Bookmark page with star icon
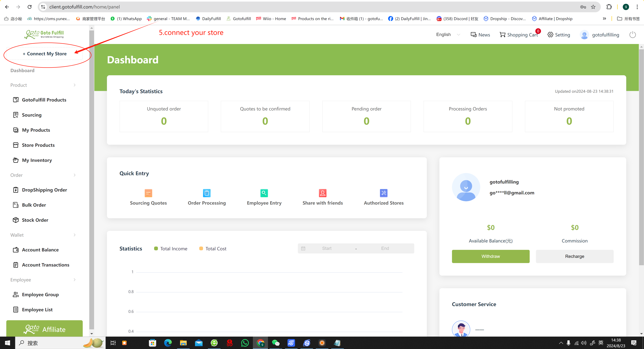Viewport: 644px width, 349px height. [593, 7]
